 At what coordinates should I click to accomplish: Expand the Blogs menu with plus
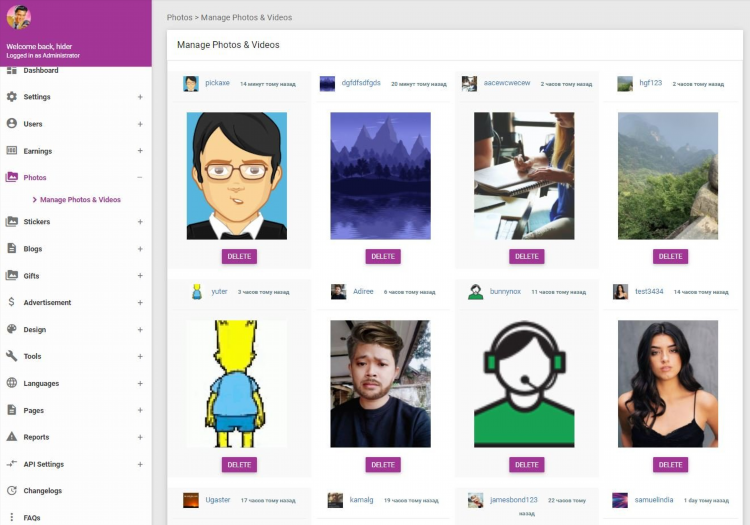[140, 249]
